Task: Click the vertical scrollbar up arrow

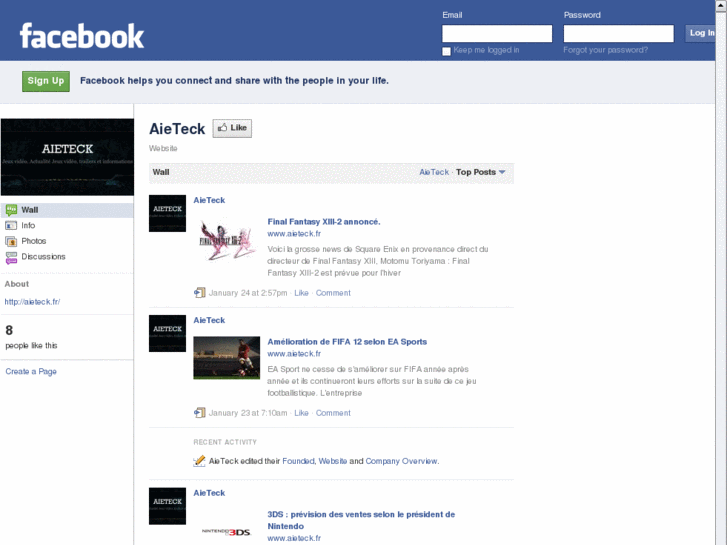Action: (721, 5)
